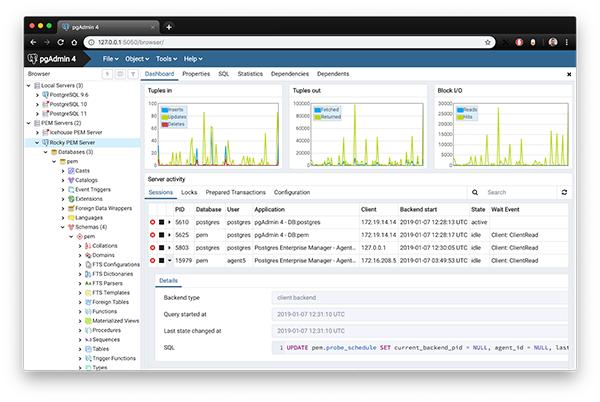Click the Filtered Rows funnel icon
This screenshot has height=402, width=600.
pos(131,74)
